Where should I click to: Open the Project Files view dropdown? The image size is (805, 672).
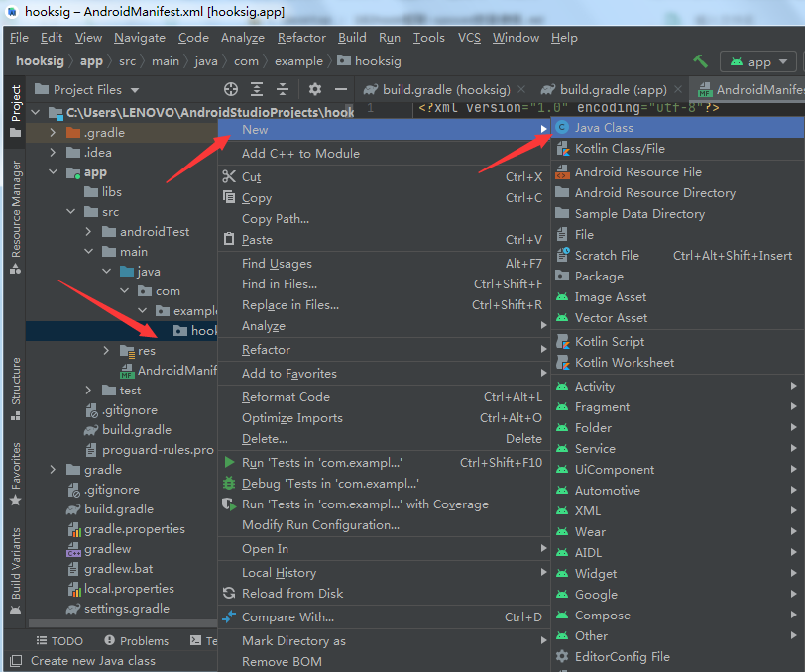[87, 90]
